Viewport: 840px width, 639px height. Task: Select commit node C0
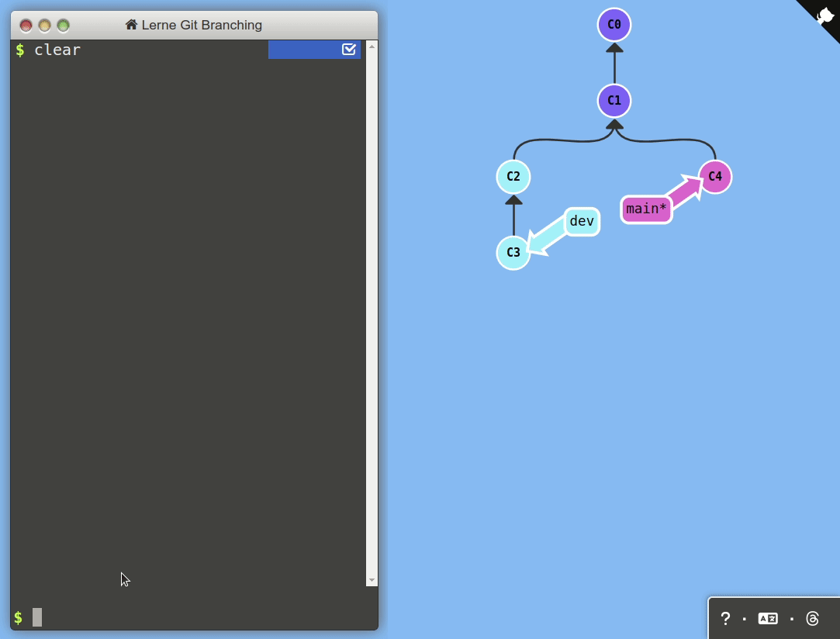tap(614, 25)
